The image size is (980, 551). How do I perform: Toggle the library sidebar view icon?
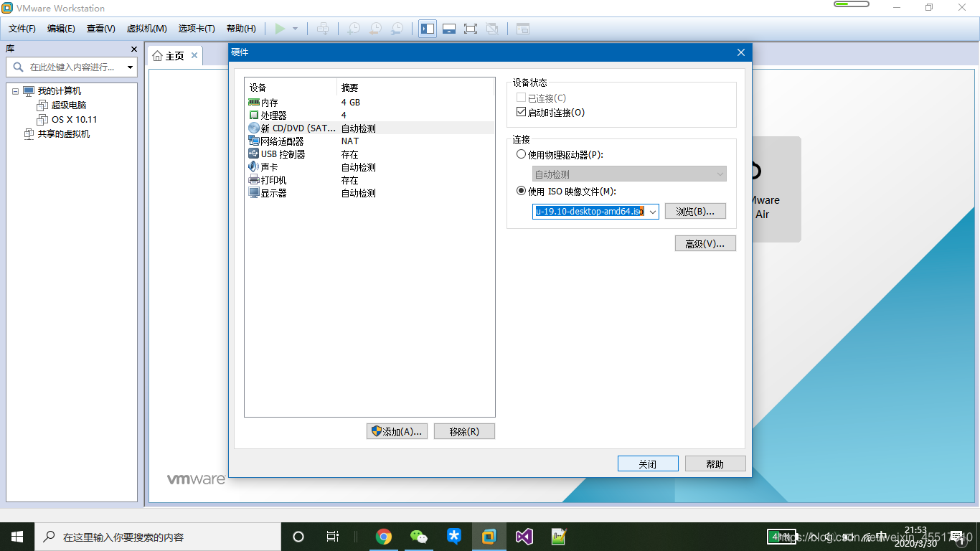pos(428,29)
